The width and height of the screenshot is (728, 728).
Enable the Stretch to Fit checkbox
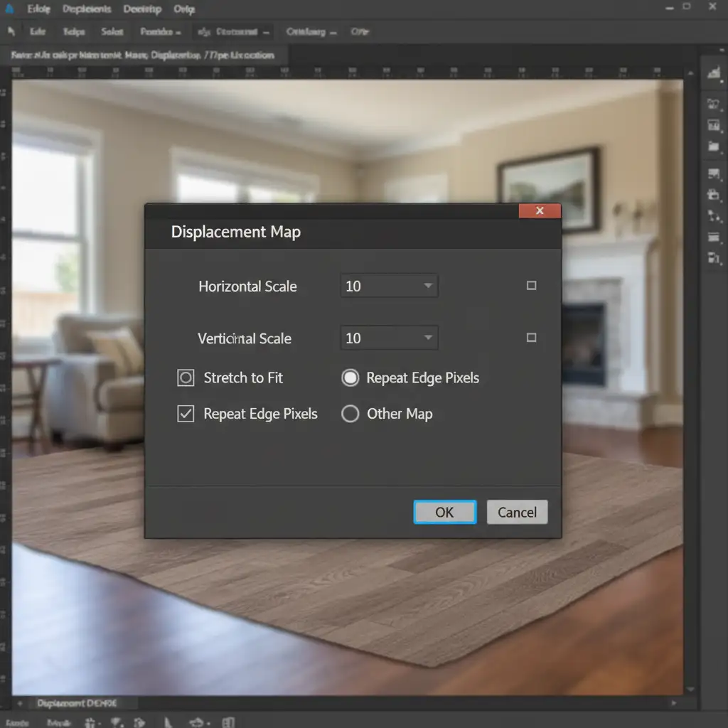pyautogui.click(x=186, y=378)
